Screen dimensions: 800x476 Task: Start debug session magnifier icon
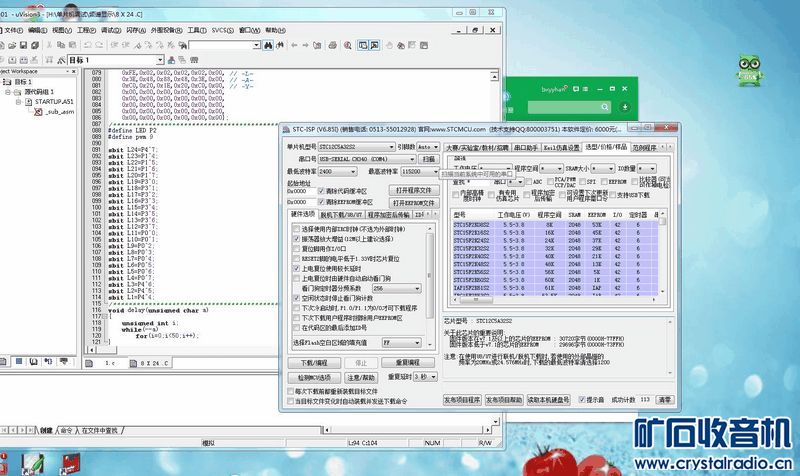click(347, 45)
